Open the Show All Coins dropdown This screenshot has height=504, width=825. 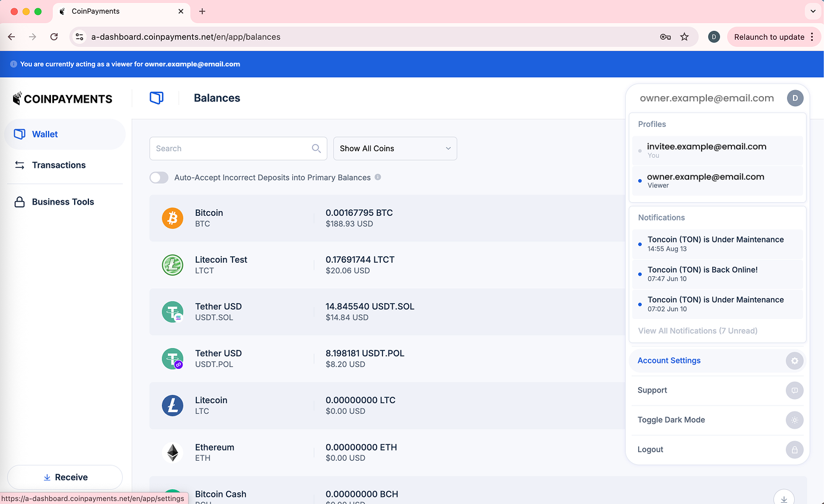395,149
